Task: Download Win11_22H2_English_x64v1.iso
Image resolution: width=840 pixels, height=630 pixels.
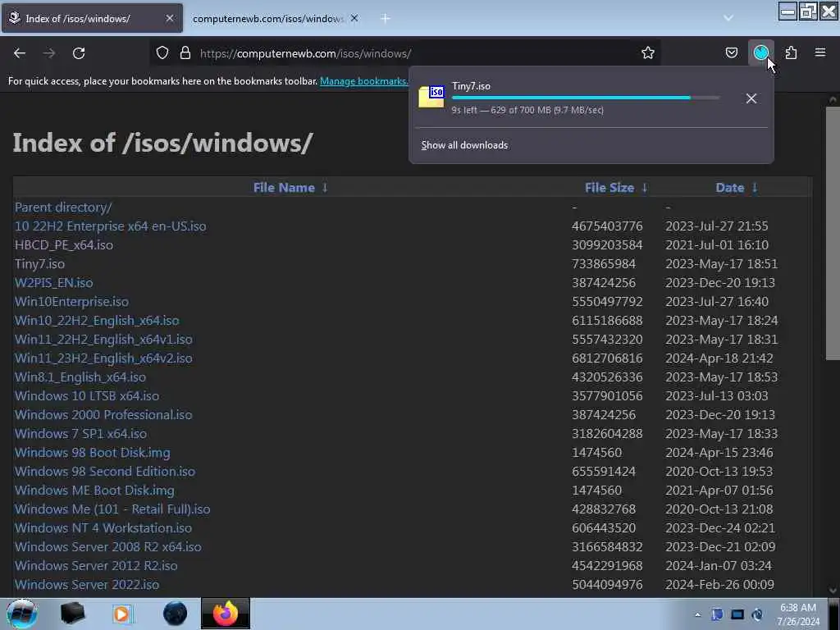Action: [x=103, y=339]
